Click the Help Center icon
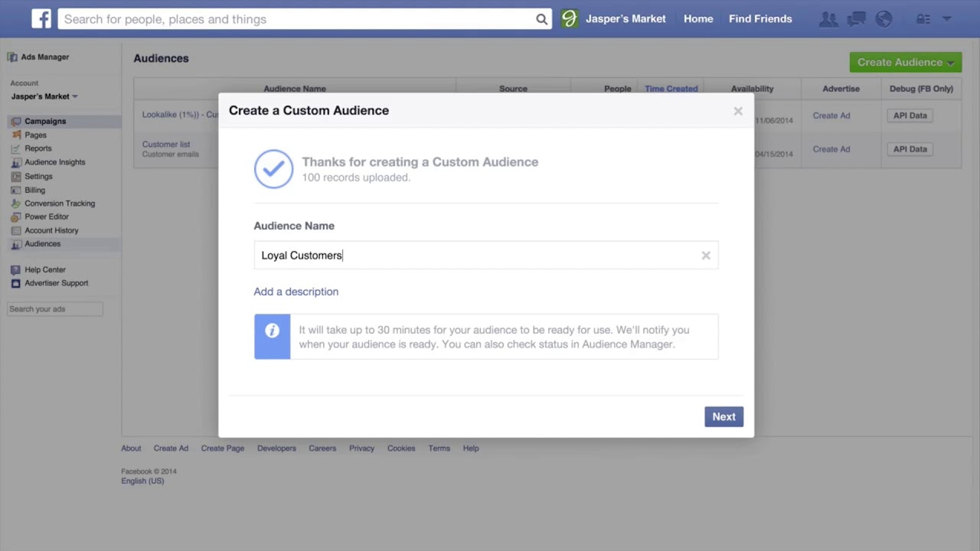Screen dimensions: 980x551 [x=16, y=269]
